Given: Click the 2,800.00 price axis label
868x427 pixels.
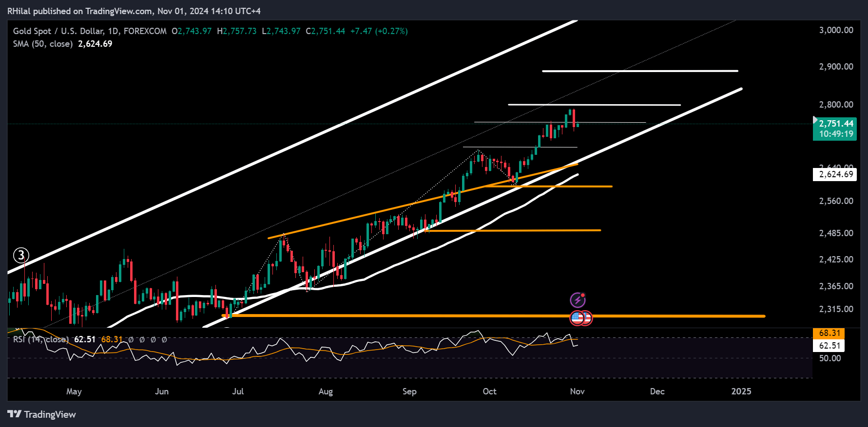Looking at the screenshot, I should [x=836, y=105].
